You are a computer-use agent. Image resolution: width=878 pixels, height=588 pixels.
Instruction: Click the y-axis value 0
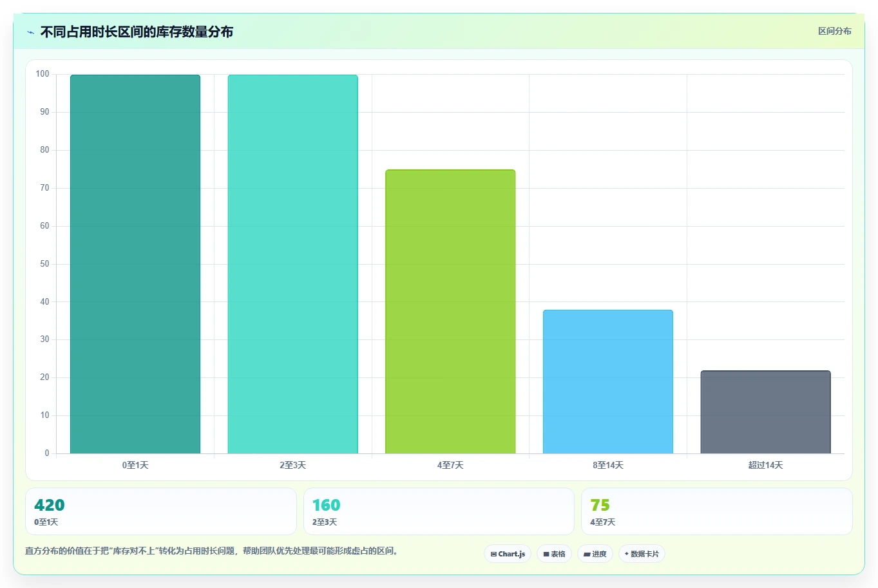pos(47,453)
